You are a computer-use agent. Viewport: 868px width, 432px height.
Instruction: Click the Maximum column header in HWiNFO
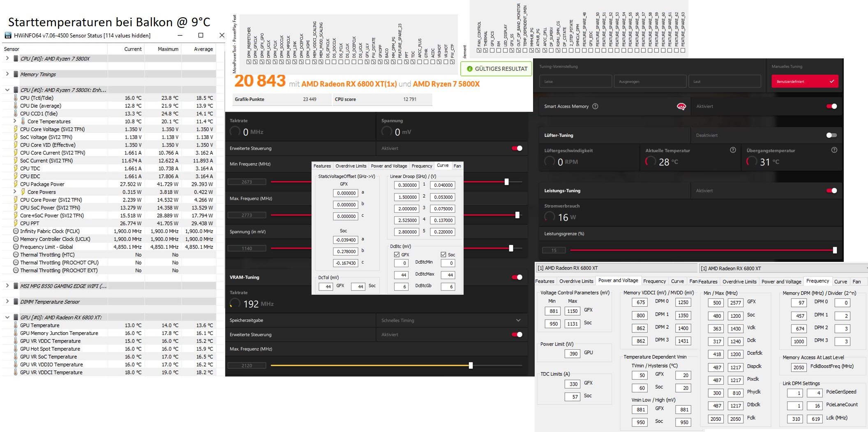(x=168, y=49)
